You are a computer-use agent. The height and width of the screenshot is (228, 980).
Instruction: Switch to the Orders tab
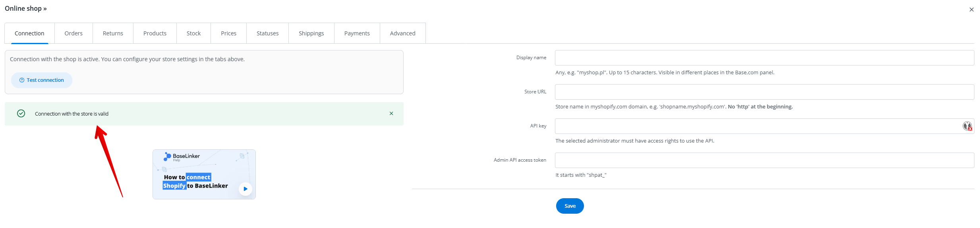click(x=73, y=33)
